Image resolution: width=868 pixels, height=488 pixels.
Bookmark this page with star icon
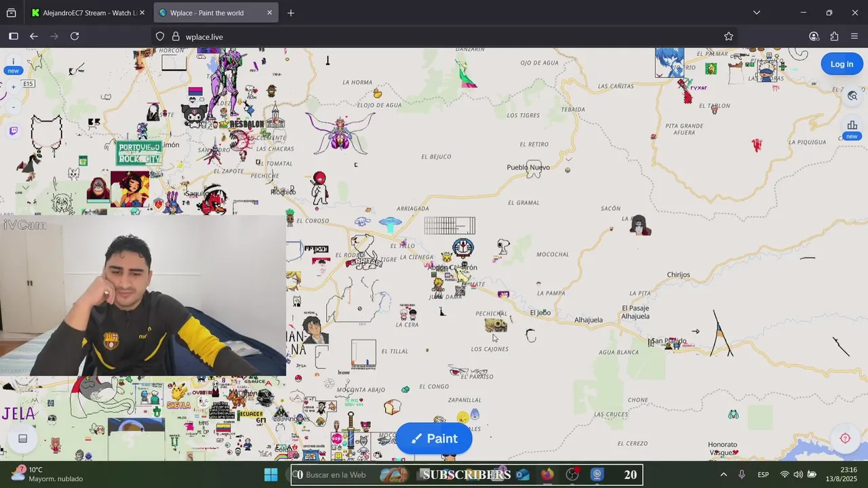[x=728, y=37]
